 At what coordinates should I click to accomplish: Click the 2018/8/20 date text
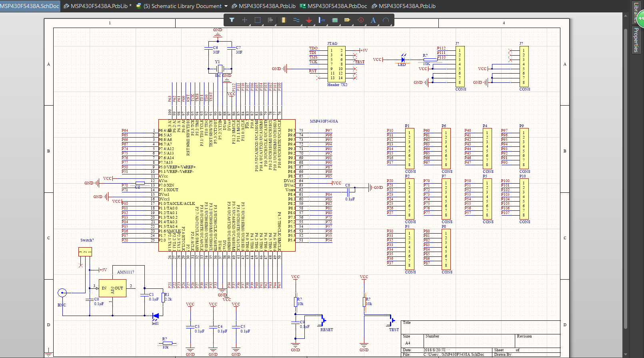pyautogui.click(x=436, y=350)
